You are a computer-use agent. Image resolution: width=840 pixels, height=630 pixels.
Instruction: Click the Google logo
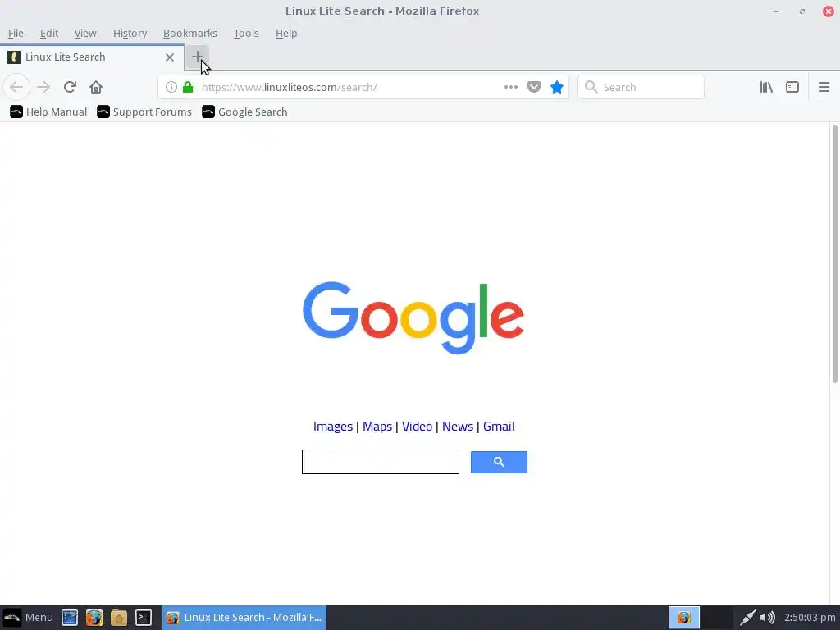tap(413, 317)
